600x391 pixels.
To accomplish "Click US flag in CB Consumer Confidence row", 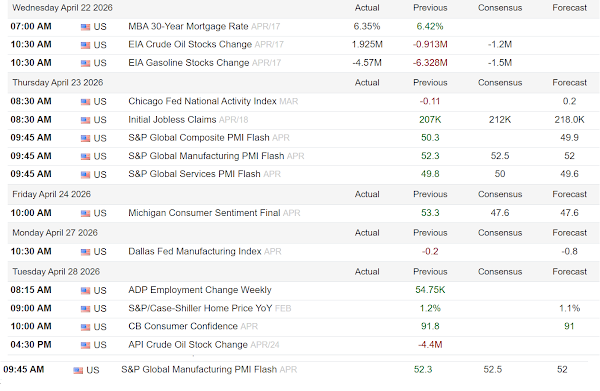I will (x=85, y=327).
